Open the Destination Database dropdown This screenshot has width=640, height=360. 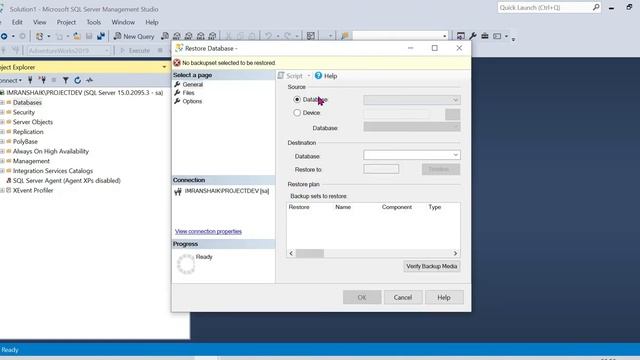(412, 155)
